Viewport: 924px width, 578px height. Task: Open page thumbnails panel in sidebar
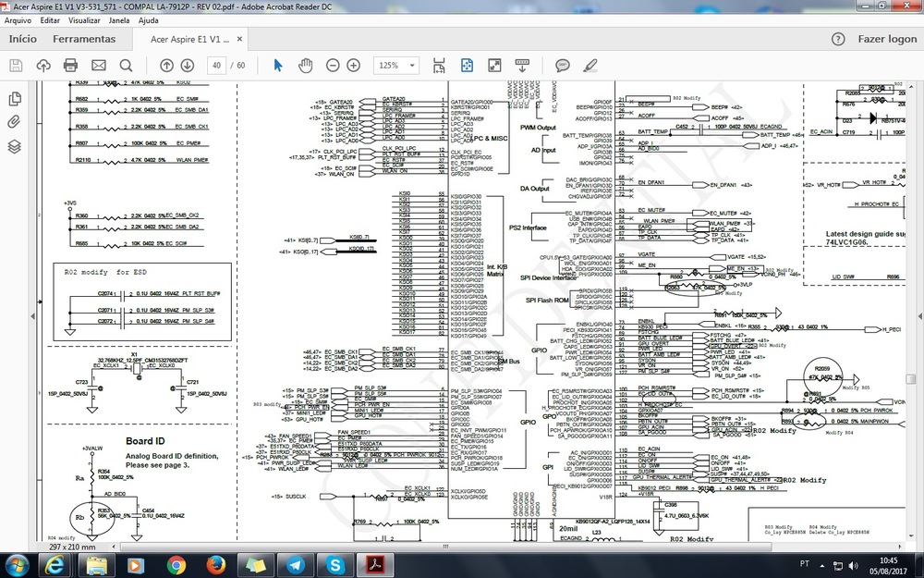pyautogui.click(x=15, y=99)
